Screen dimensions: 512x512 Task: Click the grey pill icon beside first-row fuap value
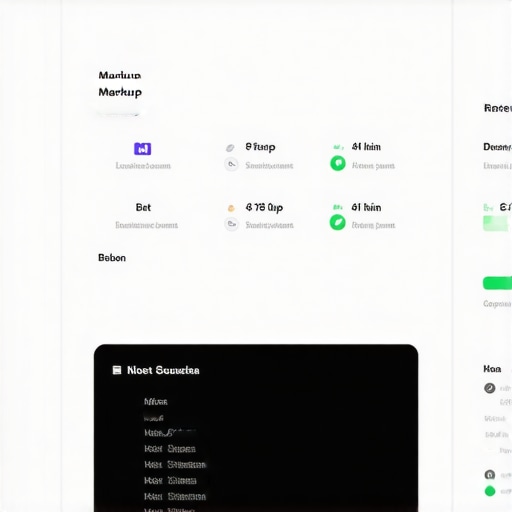(230, 148)
